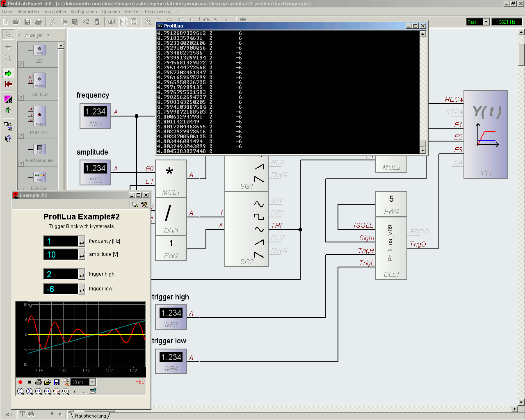Open the Fast simulation speed dropdown
The width and height of the screenshot is (525, 420).
coord(486,22)
